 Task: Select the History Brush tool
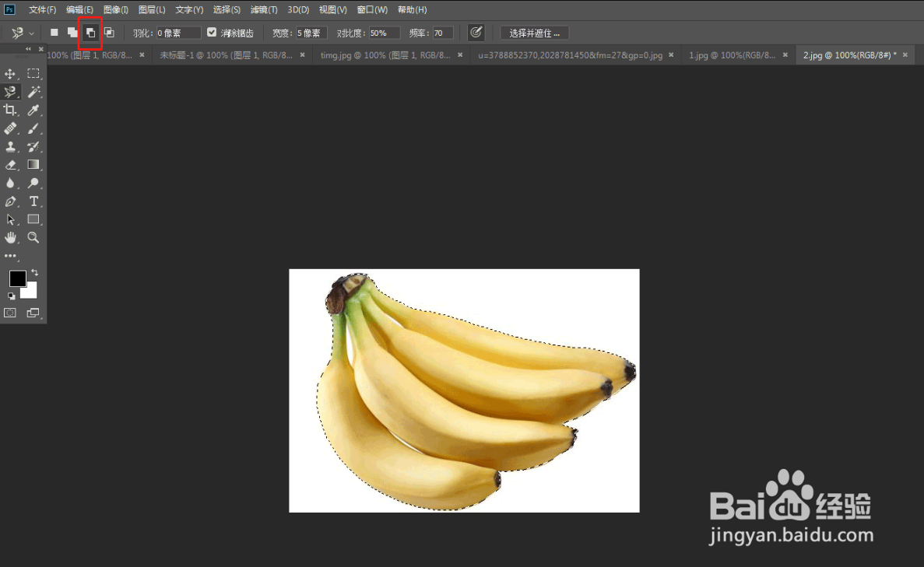point(33,146)
